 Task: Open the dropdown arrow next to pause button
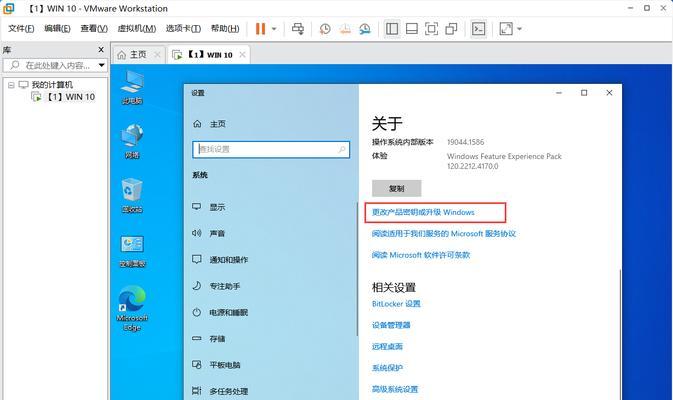[x=274, y=29]
